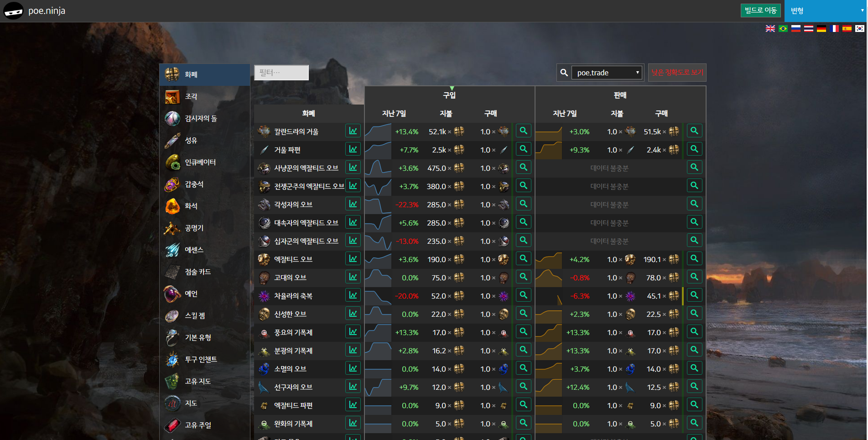The height and width of the screenshot is (440, 868).
Task: Expand the 변형 league dropdown
Action: pos(825,11)
